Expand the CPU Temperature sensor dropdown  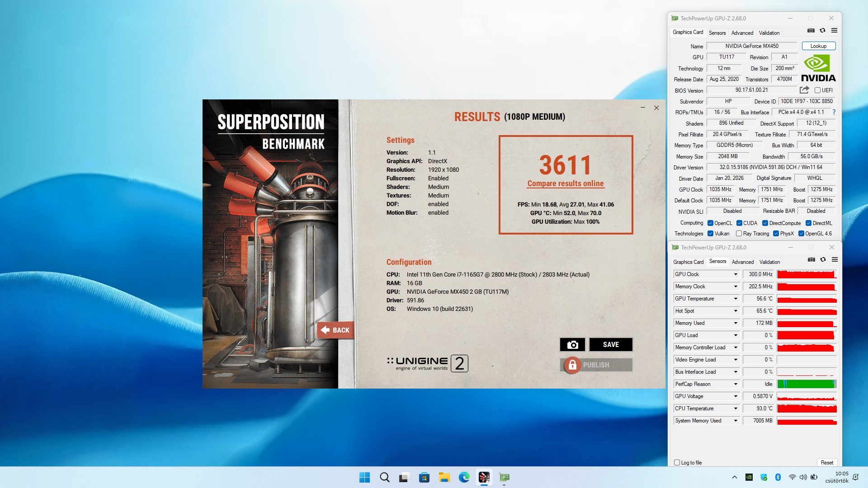click(x=736, y=408)
